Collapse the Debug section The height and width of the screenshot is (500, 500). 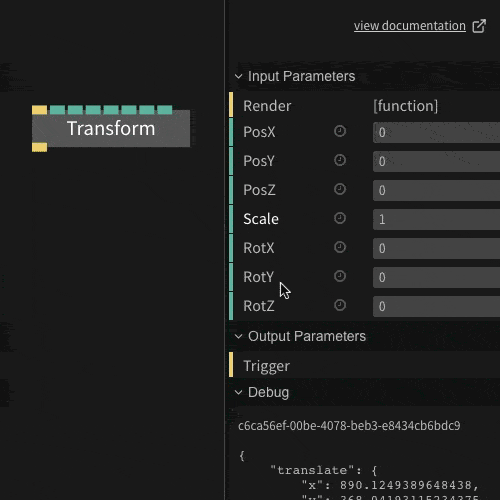[x=238, y=392]
